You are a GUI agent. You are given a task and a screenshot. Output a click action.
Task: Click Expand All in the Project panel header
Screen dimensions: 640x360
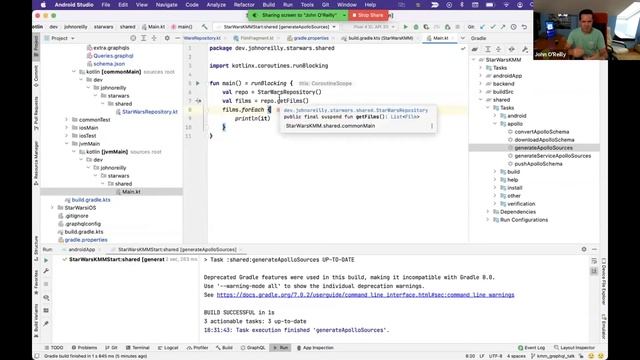pos(143,38)
